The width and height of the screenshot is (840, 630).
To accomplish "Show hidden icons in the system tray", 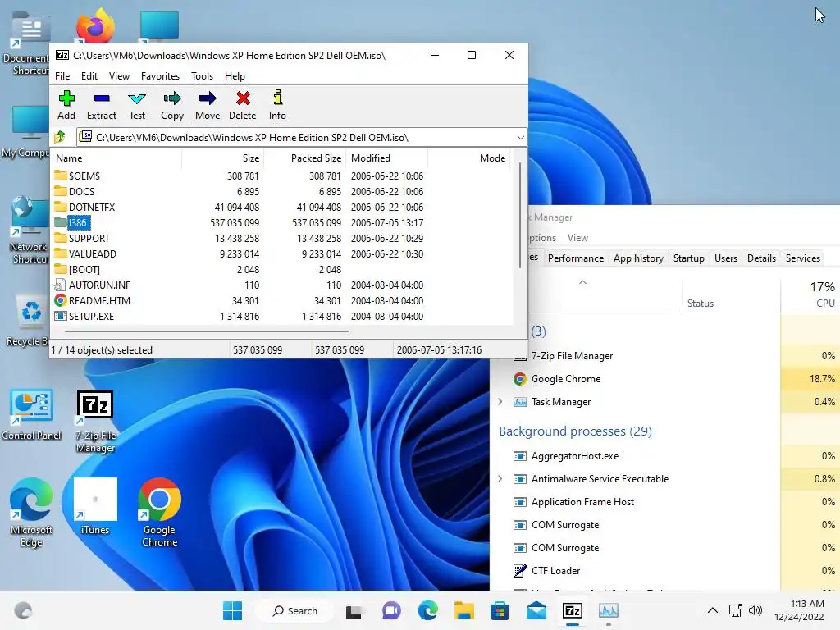I will 713,610.
